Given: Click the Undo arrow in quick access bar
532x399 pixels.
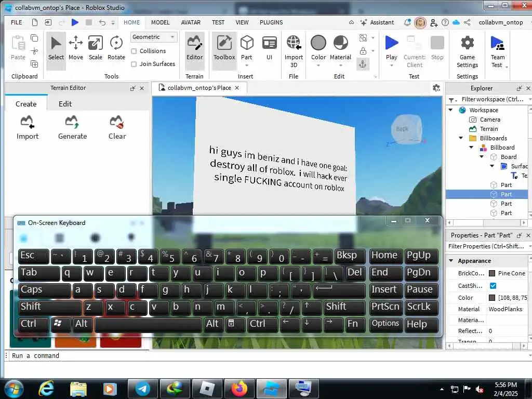Looking at the screenshot, I should click(102, 22).
